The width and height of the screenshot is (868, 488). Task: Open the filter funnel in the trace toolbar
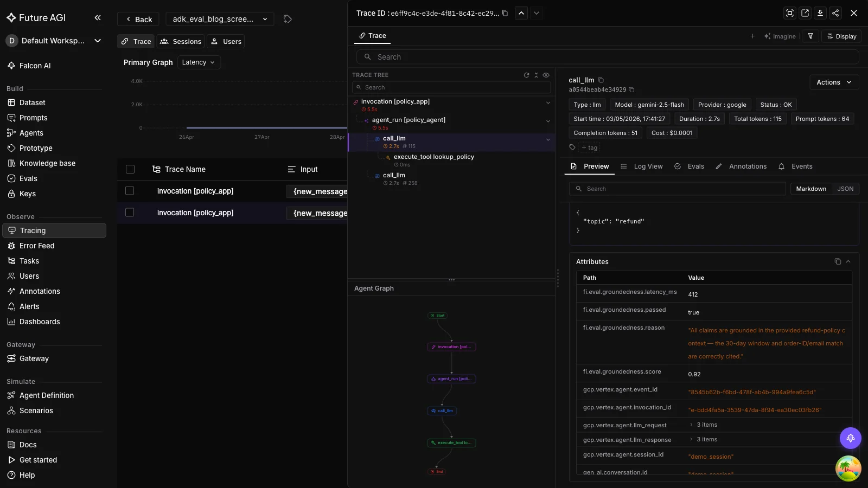810,36
